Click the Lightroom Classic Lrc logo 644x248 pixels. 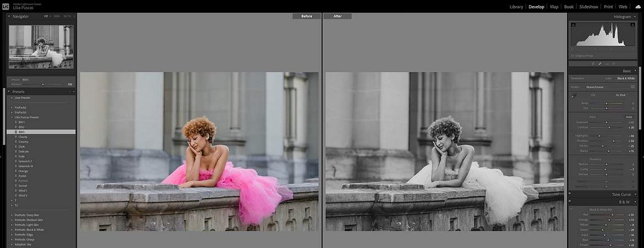tap(6, 6)
